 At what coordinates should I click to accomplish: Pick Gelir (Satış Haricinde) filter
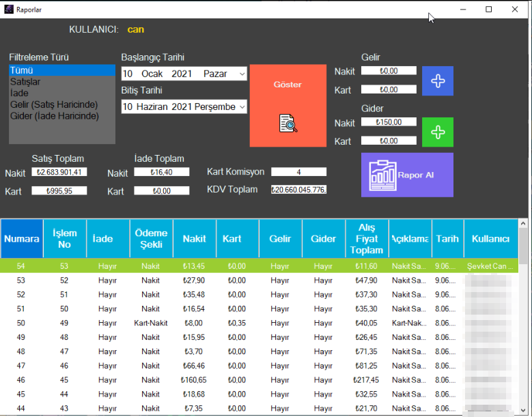point(61,104)
